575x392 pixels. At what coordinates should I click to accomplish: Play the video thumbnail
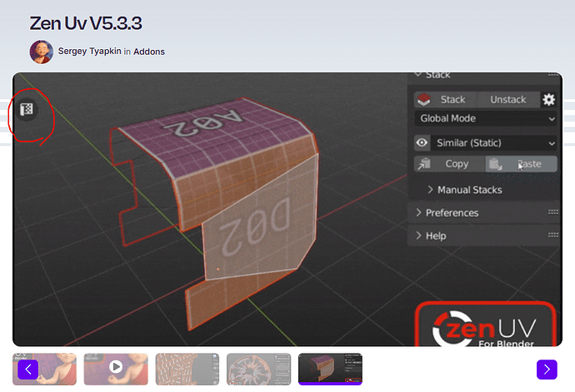116,366
